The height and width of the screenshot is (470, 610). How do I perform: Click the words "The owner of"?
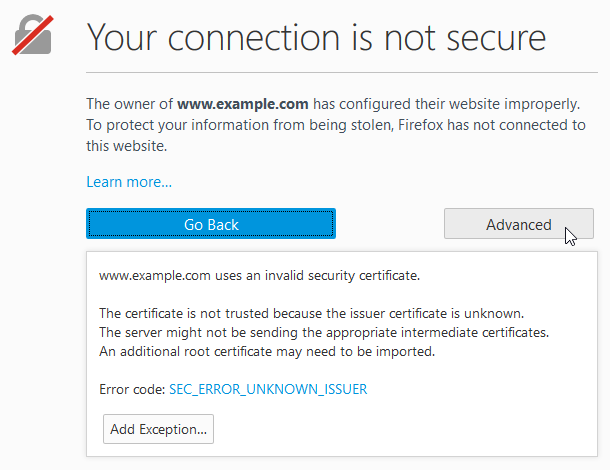(130, 103)
